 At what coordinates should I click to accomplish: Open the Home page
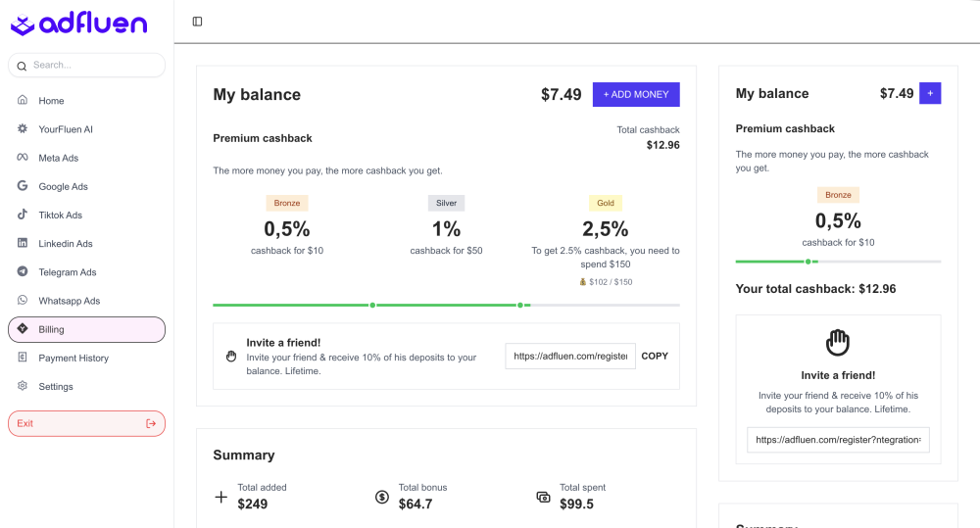51,101
